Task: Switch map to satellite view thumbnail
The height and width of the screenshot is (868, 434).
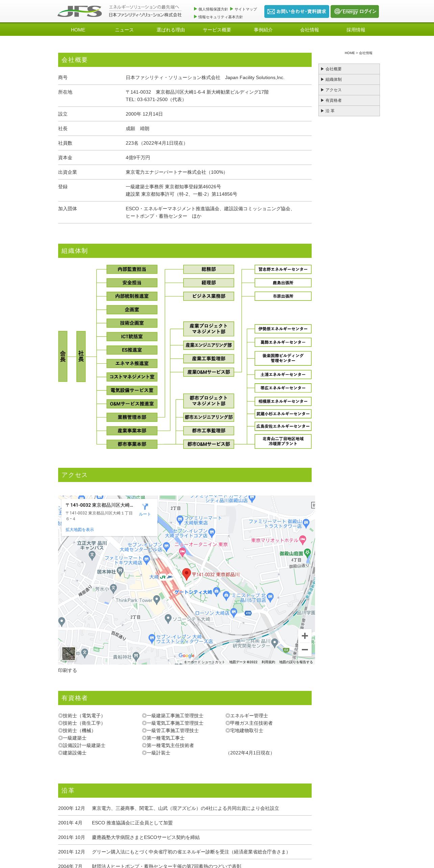Action: point(69,654)
